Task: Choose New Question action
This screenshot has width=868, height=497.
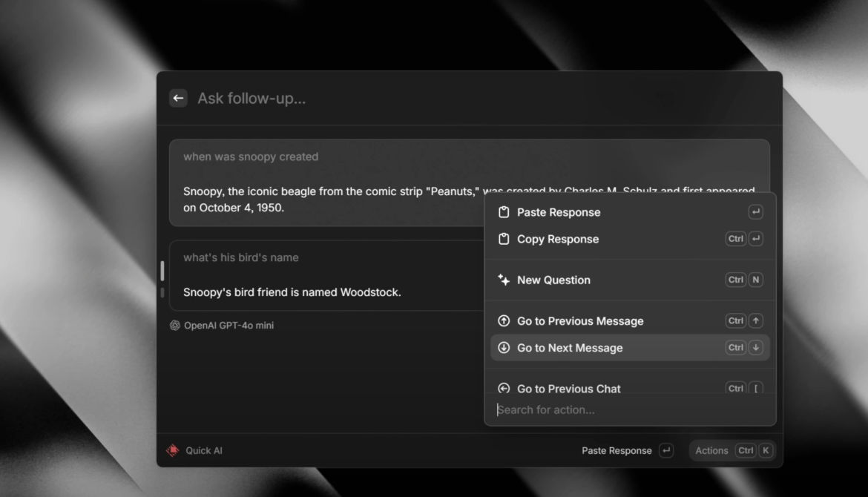Action: [x=630, y=280]
